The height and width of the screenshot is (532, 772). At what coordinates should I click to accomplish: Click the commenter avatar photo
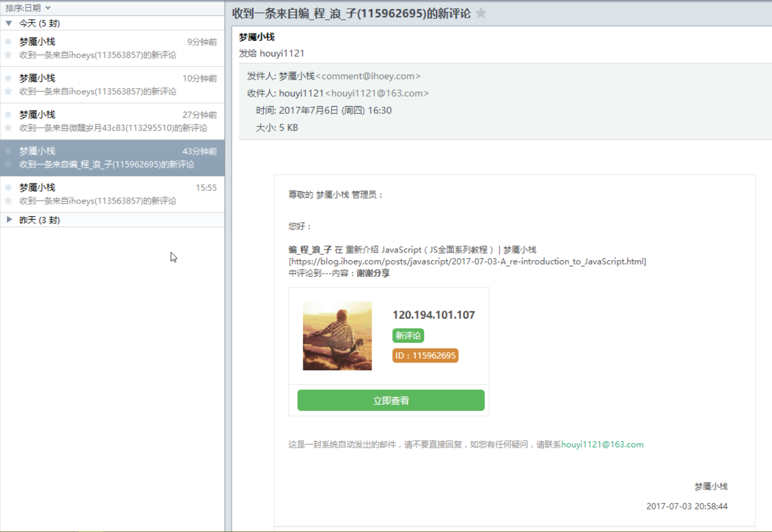(337, 336)
